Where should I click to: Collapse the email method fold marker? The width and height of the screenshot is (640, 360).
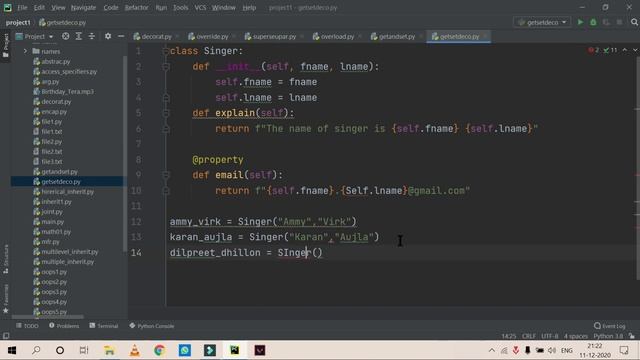pyautogui.click(x=166, y=175)
